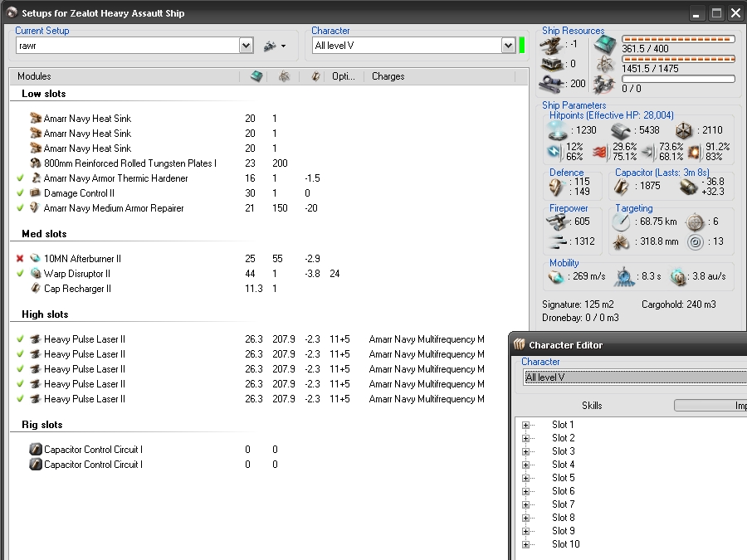The width and height of the screenshot is (747, 560).
Task: Expand Slot 1 in Character Editor
Action: pyautogui.click(x=525, y=425)
